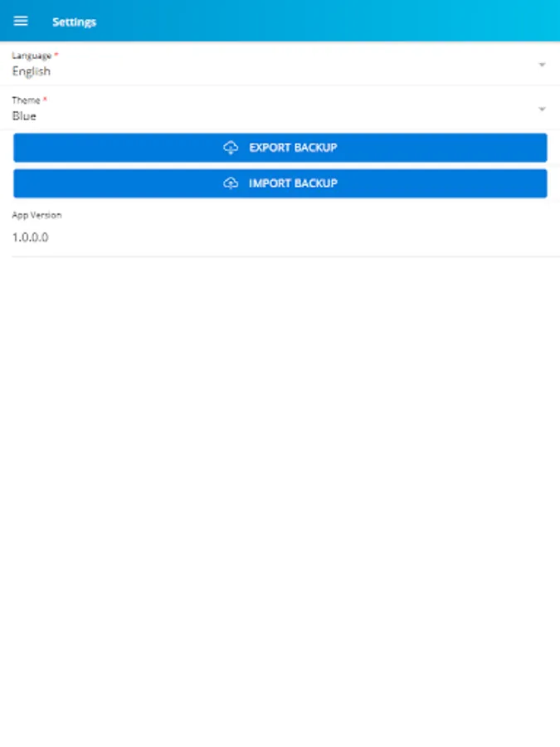This screenshot has width=560, height=747.
Task: Click the 1.0.0.0 version number
Action: pyautogui.click(x=30, y=237)
